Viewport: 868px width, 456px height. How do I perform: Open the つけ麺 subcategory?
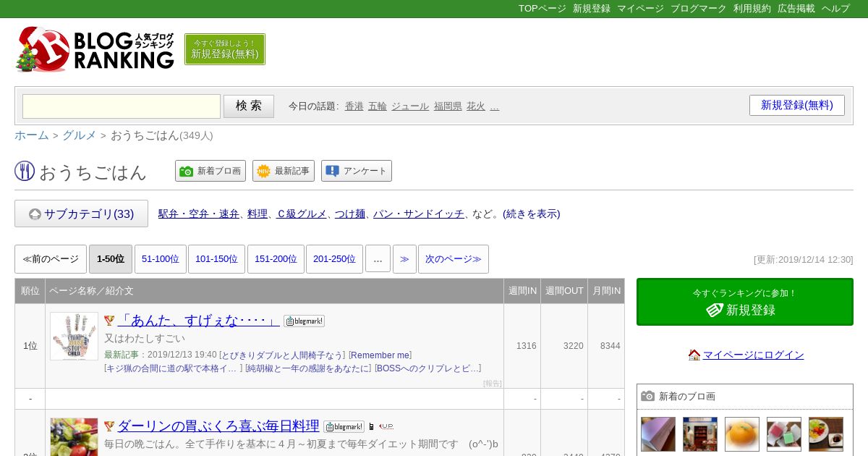[x=350, y=214]
